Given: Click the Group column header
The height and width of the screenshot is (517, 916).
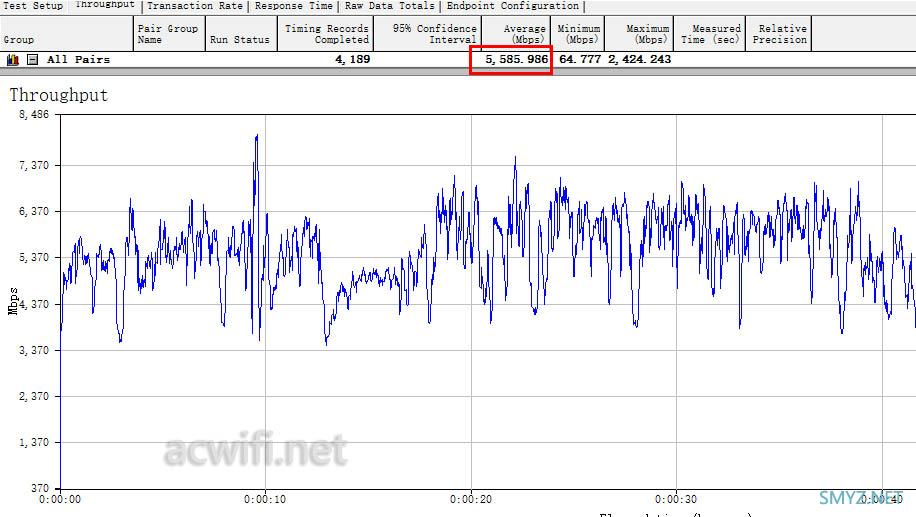Looking at the screenshot, I should click(67, 34).
